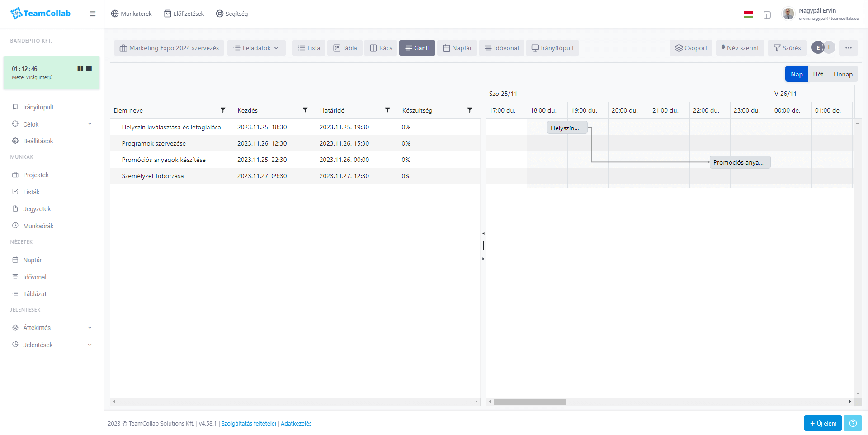Open the Csoport grouping option
The width and height of the screenshot is (868, 435).
point(691,48)
